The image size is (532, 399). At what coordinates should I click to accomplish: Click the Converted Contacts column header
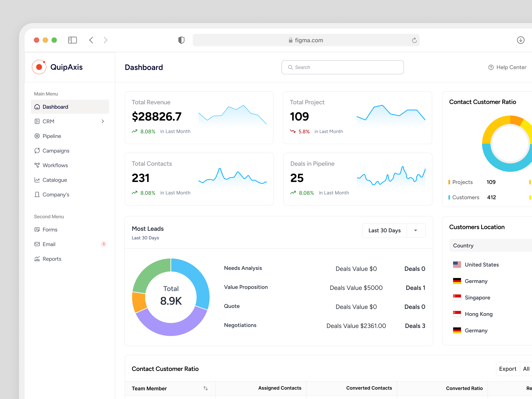point(369,388)
